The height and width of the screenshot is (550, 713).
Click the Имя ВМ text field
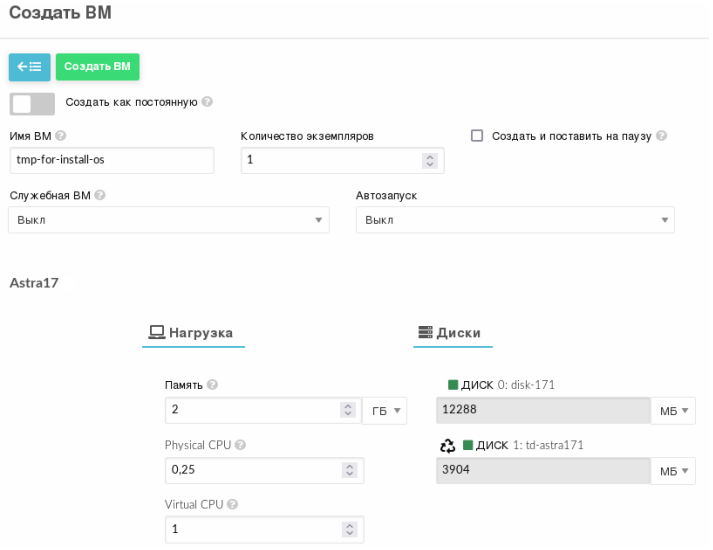point(111,160)
